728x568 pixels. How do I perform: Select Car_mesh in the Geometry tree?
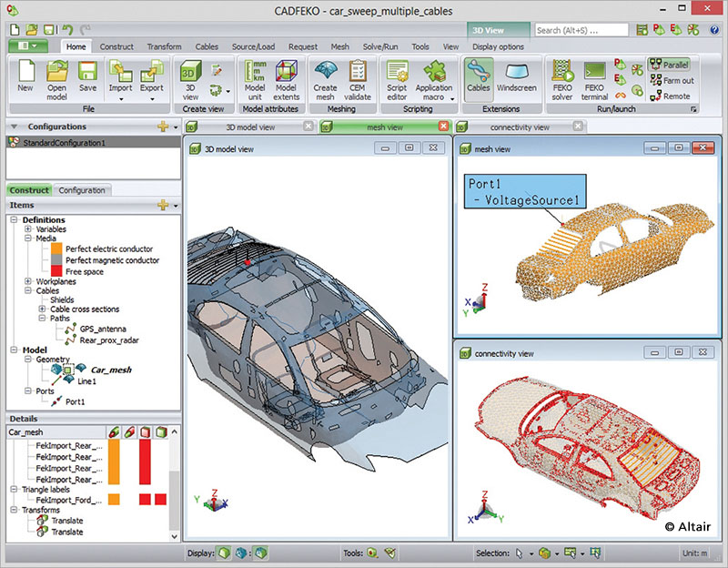111,370
